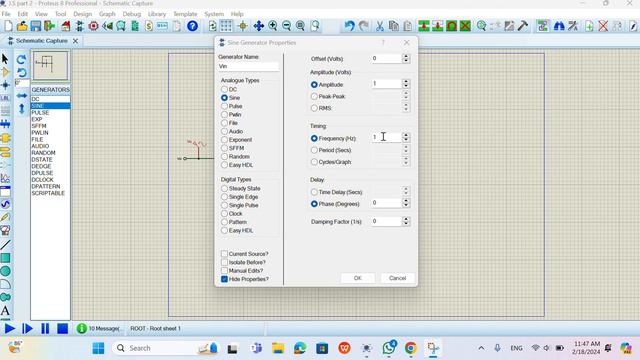The width and height of the screenshot is (640, 360).
Task: Click the Generator Name input field
Action: coord(248,66)
